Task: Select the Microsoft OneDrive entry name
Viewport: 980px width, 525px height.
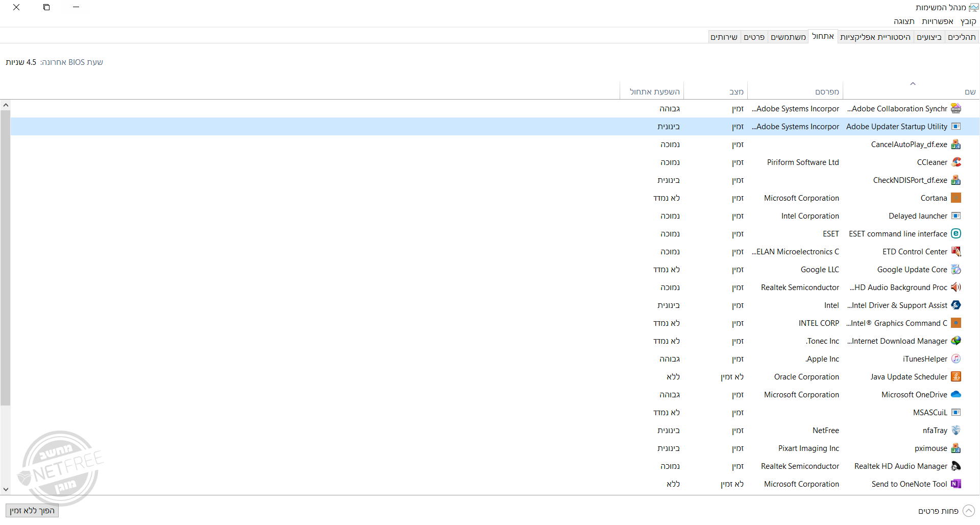Action: [x=914, y=395]
